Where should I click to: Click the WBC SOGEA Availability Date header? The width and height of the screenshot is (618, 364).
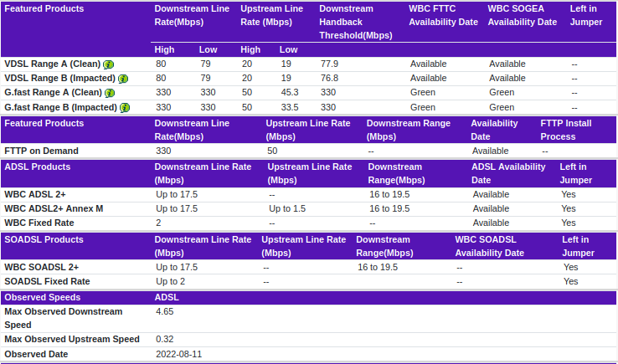pyautogui.click(x=523, y=15)
